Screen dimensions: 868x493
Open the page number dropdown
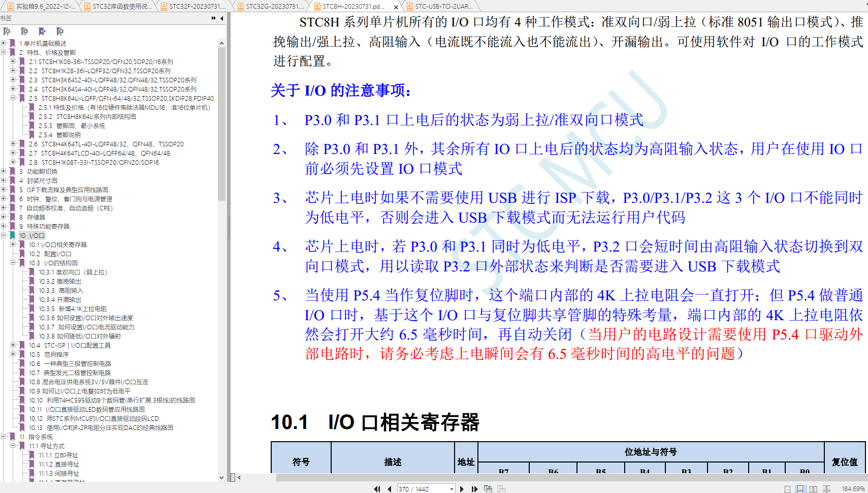(x=452, y=489)
